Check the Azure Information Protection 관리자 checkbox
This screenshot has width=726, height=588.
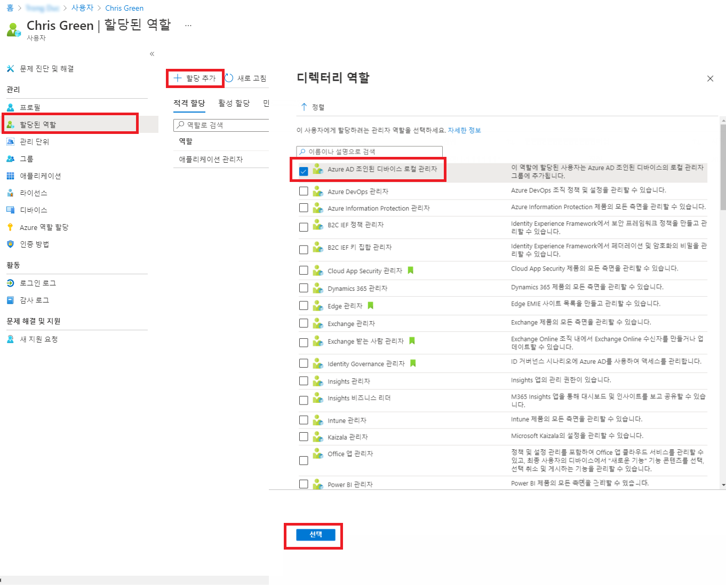tap(304, 208)
